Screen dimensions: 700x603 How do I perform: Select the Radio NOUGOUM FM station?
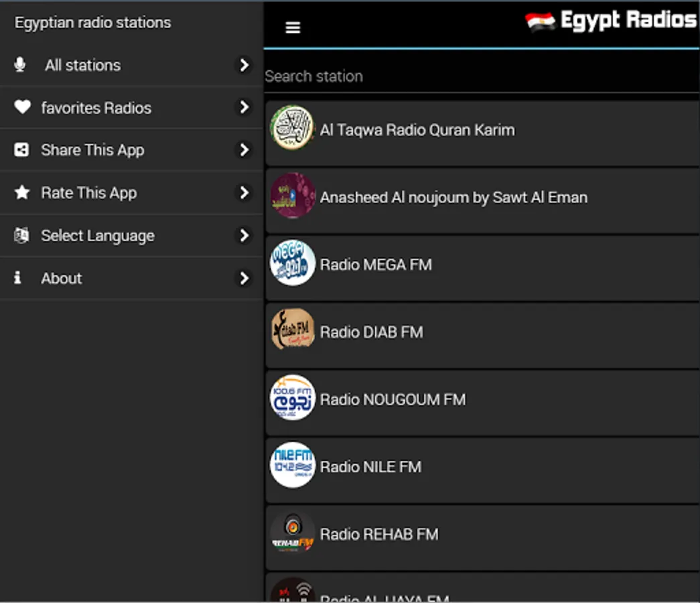click(482, 403)
